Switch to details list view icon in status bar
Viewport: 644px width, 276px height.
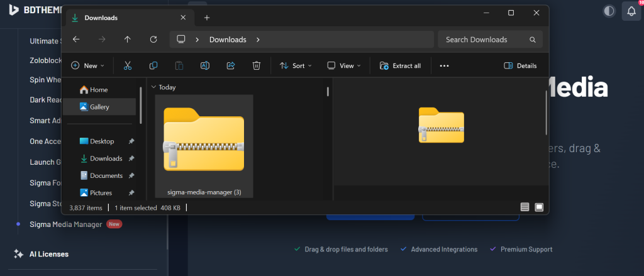(x=525, y=207)
